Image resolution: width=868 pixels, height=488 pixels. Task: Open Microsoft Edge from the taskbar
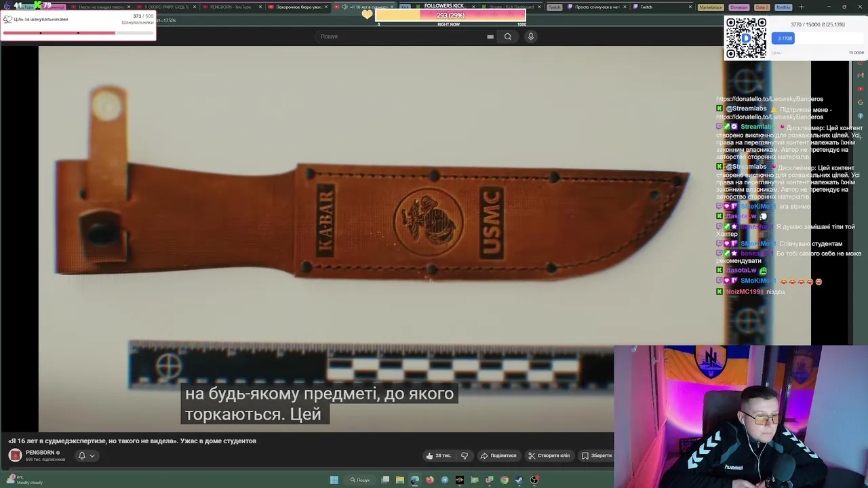pos(415,480)
